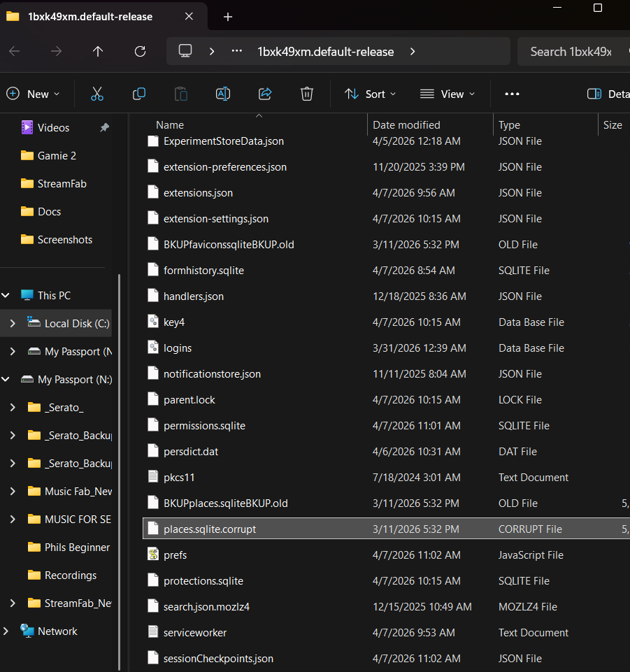Add a new tab with plus button

coord(228,17)
